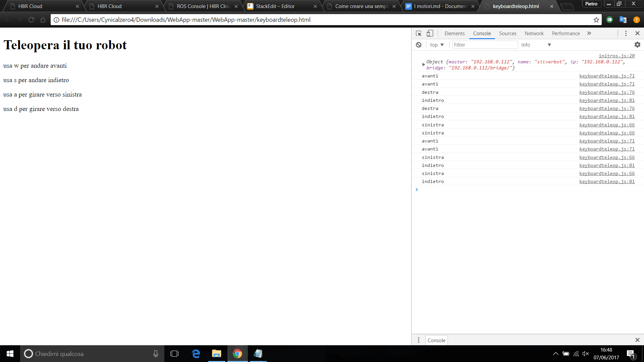Image resolution: width=644 pixels, height=362 pixels.
Task: Open the console drawer three-dot menu
Action: click(418, 340)
